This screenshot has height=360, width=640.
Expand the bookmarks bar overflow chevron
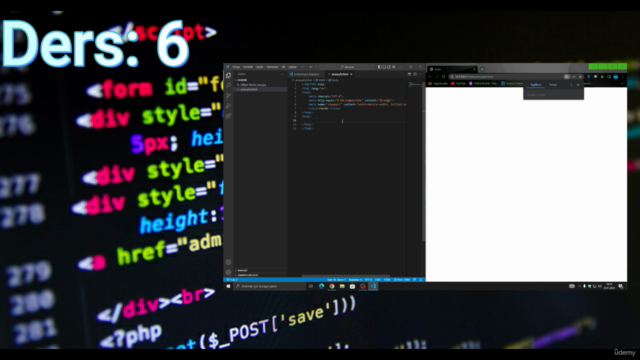(622, 84)
